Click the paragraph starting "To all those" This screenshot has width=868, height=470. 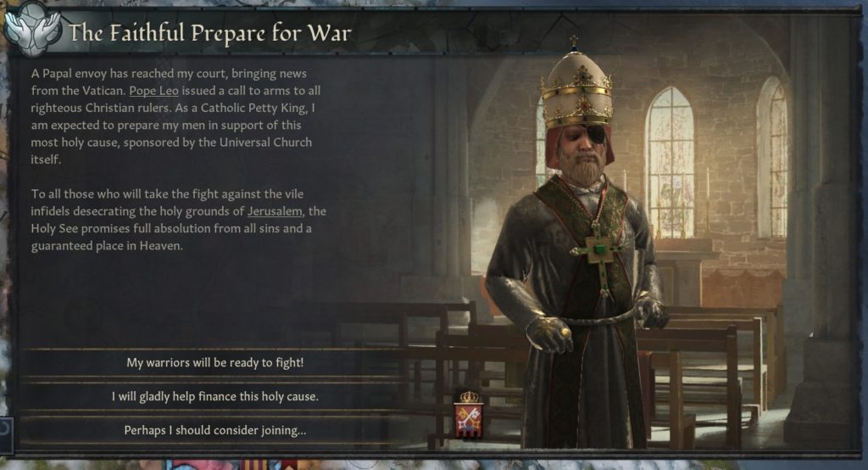pos(178,220)
